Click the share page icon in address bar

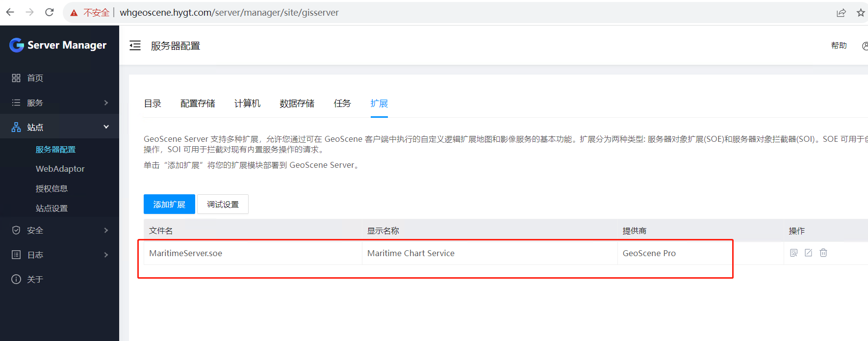(841, 13)
